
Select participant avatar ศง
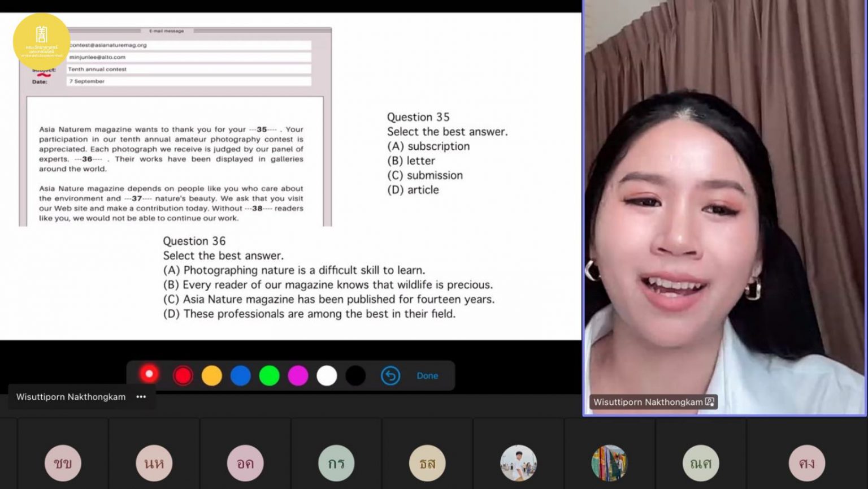coord(807,463)
